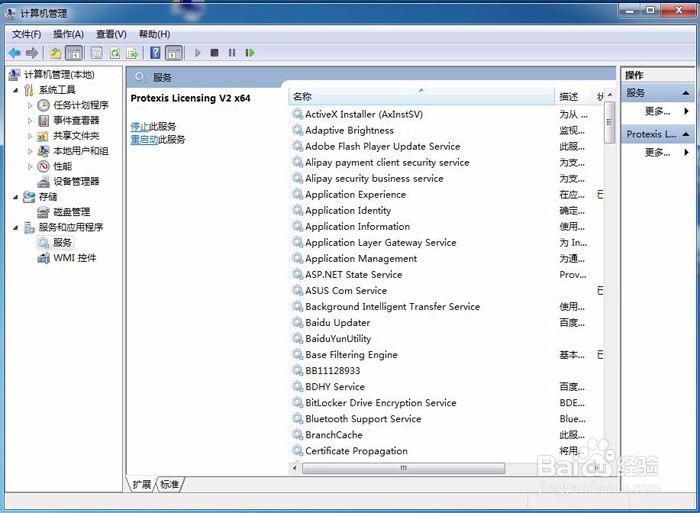This screenshot has height=513, width=700.
Task: Select 任务计划程序 clock icon
Action: (43, 105)
